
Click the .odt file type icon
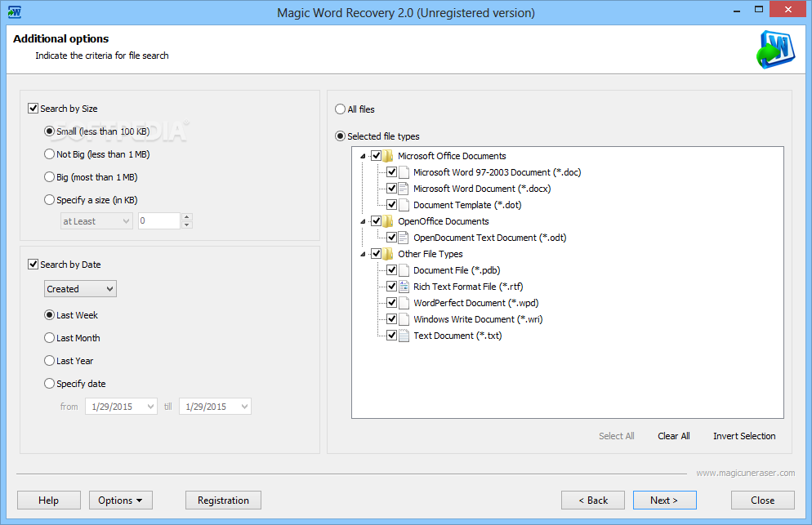click(x=404, y=238)
